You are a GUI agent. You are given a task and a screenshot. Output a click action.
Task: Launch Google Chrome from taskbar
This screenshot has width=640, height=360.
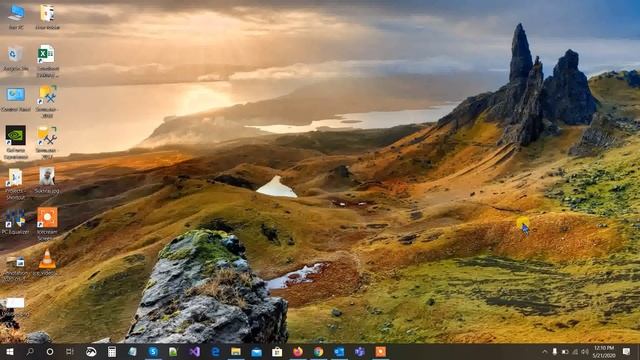(318, 351)
